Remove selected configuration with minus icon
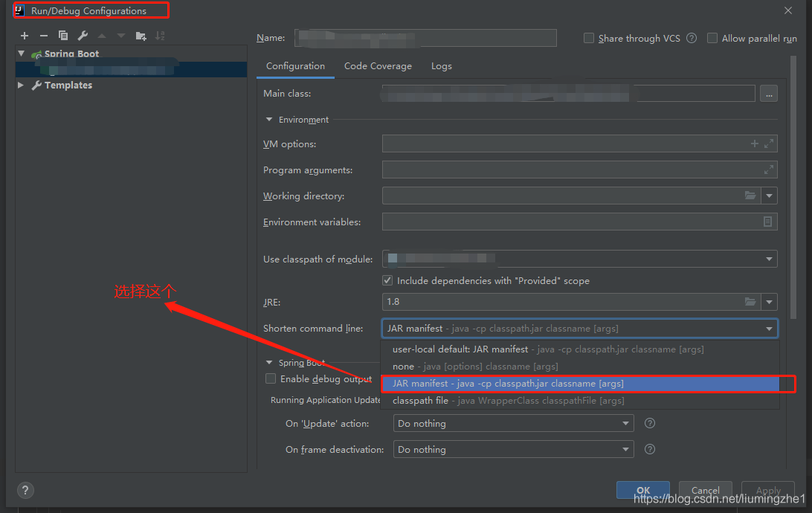 (43, 36)
